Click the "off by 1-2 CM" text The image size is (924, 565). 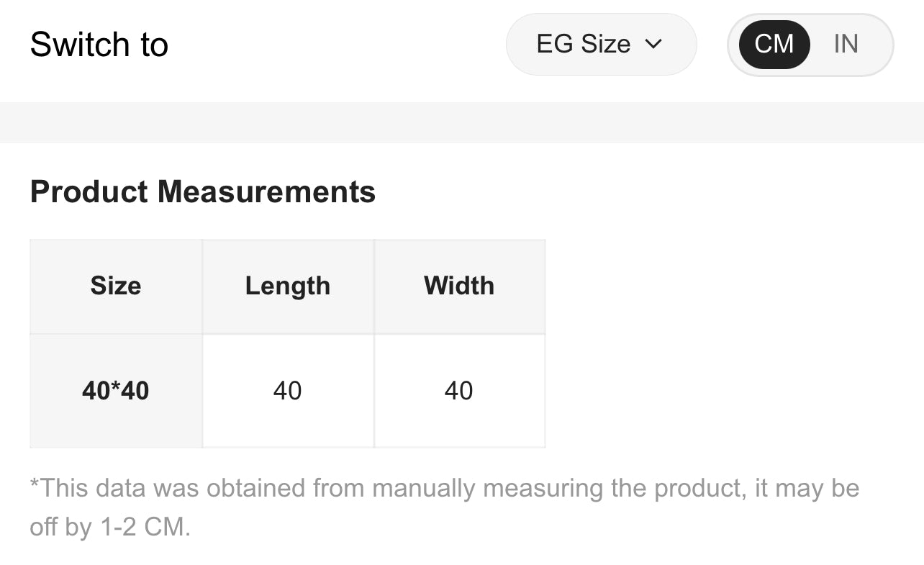click(110, 527)
